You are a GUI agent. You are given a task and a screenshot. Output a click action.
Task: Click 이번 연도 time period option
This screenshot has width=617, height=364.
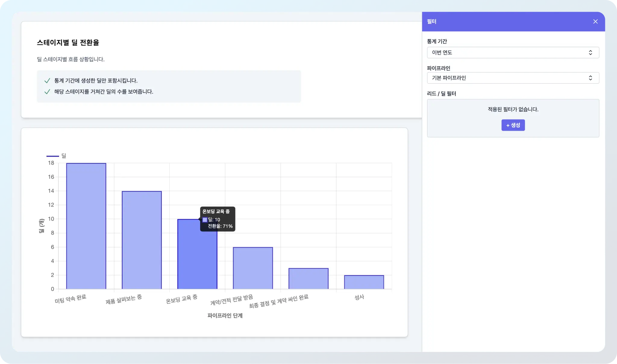[513, 52]
